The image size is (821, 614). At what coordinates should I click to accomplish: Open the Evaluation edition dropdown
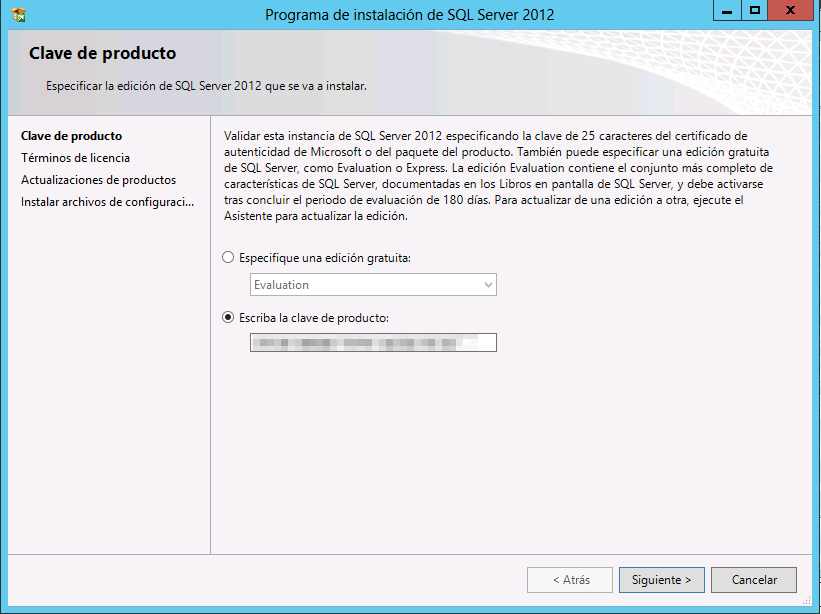(373, 285)
